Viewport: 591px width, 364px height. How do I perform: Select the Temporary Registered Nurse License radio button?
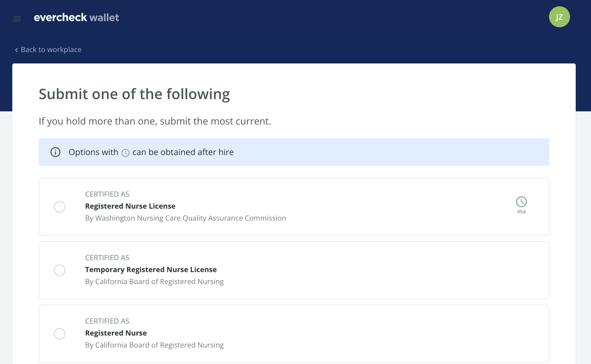point(60,270)
